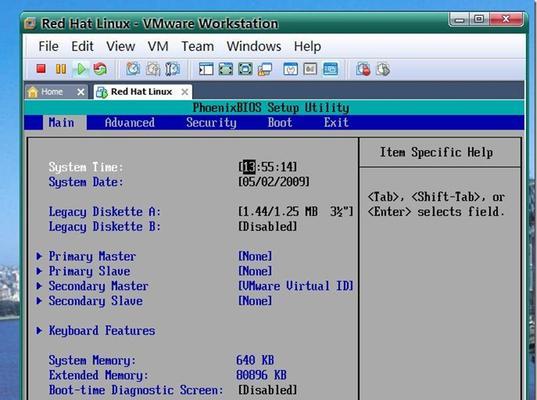Open the Edit menu

(82, 46)
